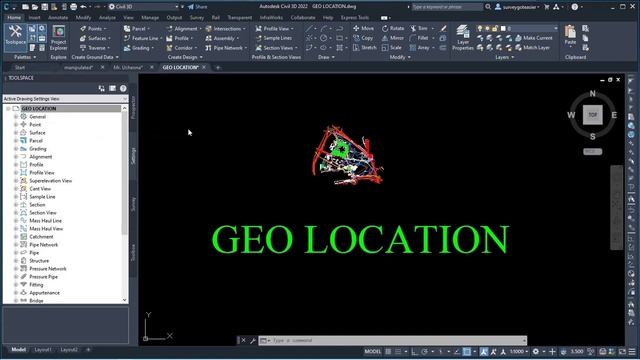640x360 pixels.
Task: Click the workspace switching gear icon
Action: [x=536, y=351]
